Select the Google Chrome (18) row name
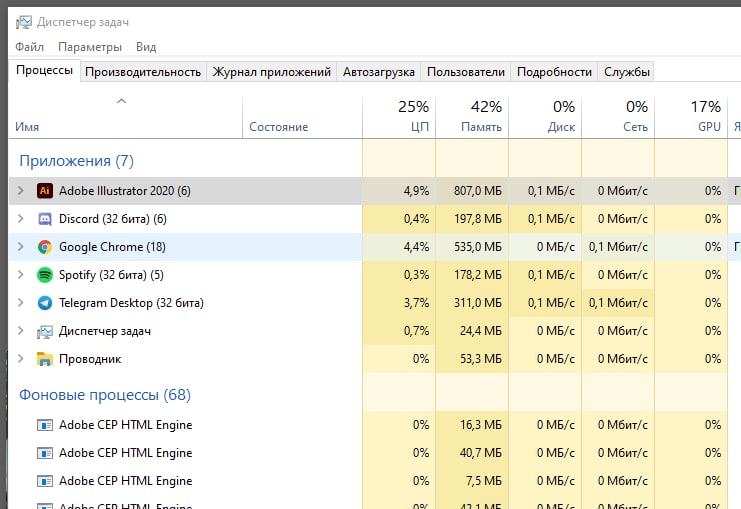 click(112, 247)
